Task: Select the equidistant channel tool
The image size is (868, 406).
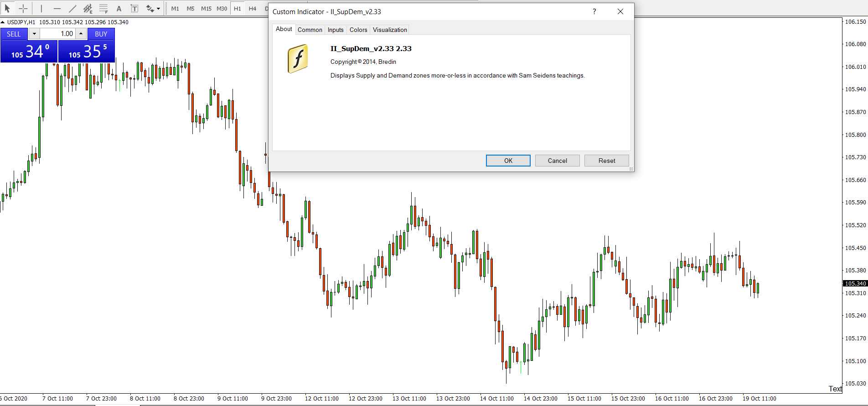Action: pyautogui.click(x=88, y=8)
